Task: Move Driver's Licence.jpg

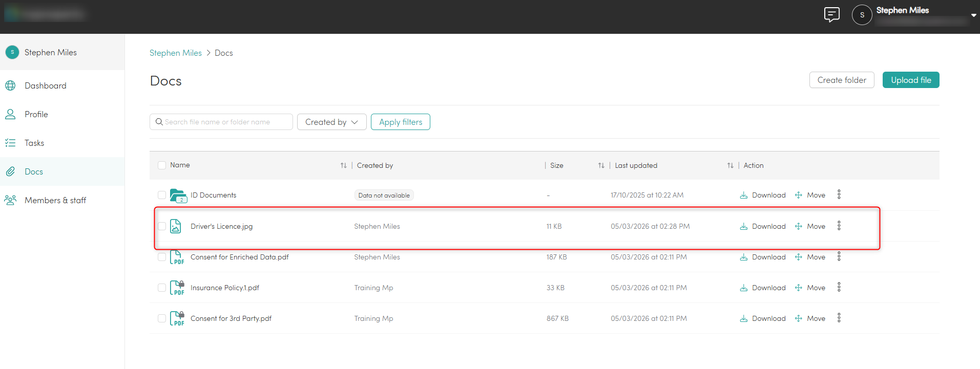Action: click(x=810, y=226)
